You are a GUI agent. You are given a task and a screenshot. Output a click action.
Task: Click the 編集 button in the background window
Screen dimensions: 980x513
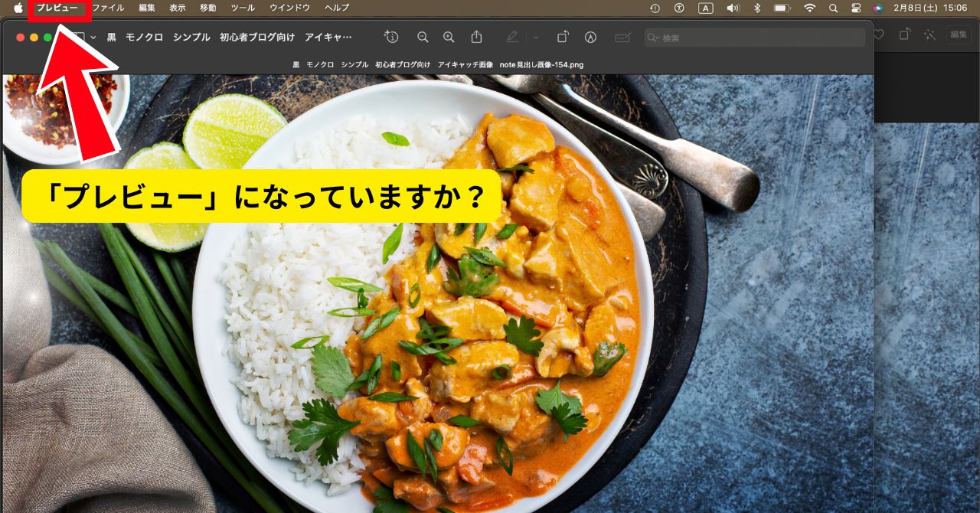click(959, 34)
